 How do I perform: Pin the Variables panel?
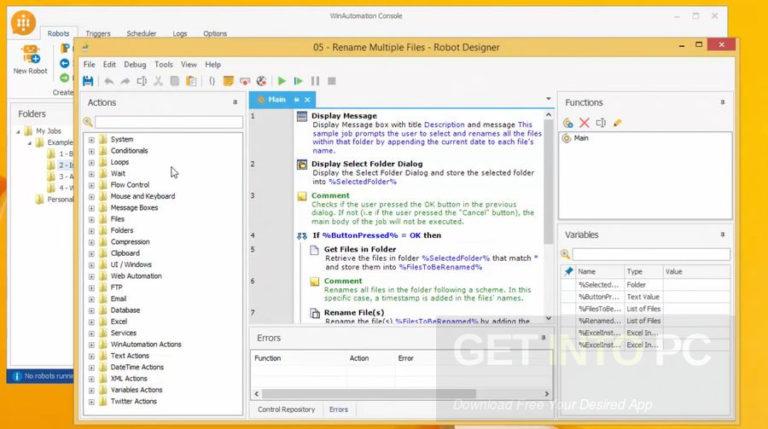pyautogui.click(x=722, y=235)
